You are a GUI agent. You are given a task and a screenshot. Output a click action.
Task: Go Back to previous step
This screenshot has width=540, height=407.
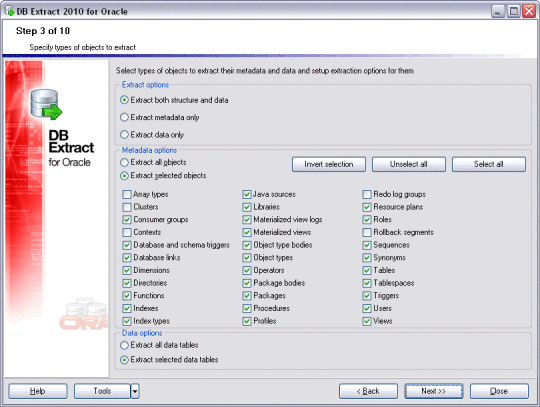[x=368, y=391]
